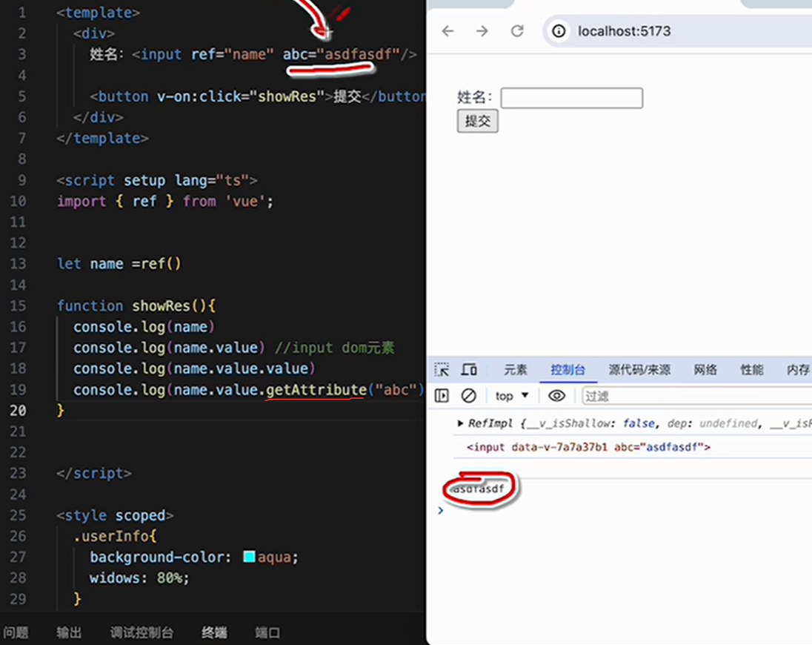Open the 终端 panel tab
The width and height of the screenshot is (812, 645).
pos(214,632)
